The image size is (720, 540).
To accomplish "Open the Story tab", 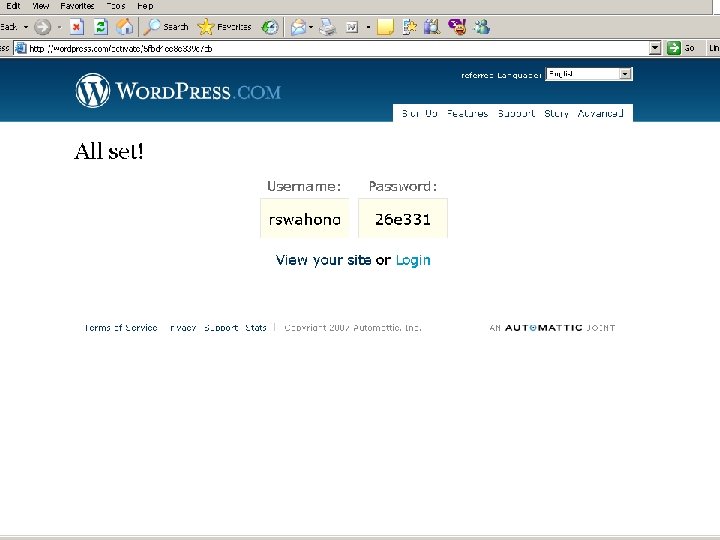I will pos(557,113).
